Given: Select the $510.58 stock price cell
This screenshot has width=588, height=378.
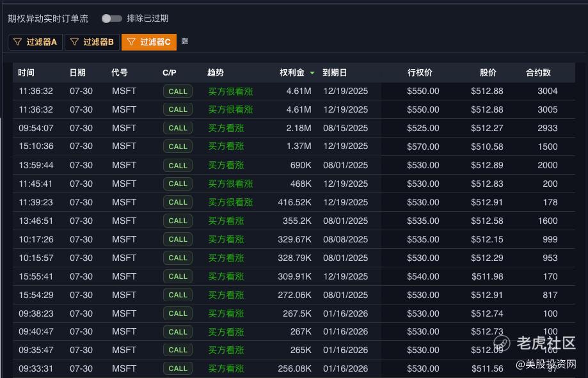Looking at the screenshot, I should pos(487,146).
